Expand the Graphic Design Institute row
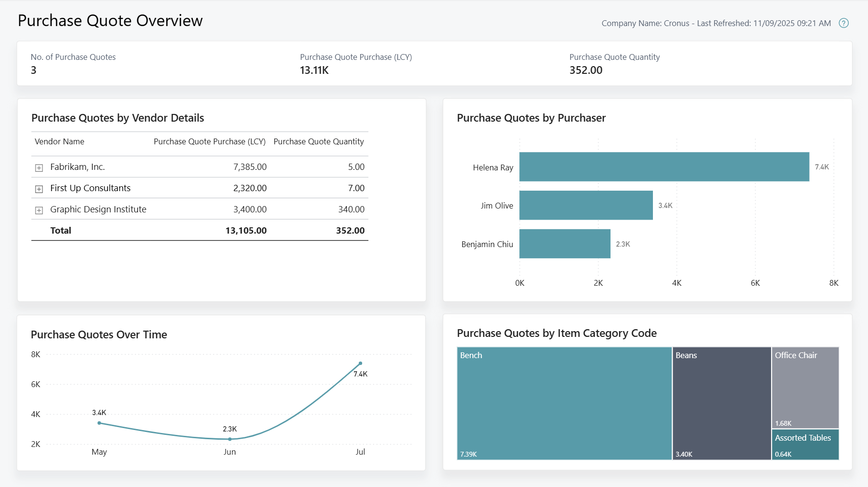Viewport: 868px width, 487px height. tap(39, 209)
